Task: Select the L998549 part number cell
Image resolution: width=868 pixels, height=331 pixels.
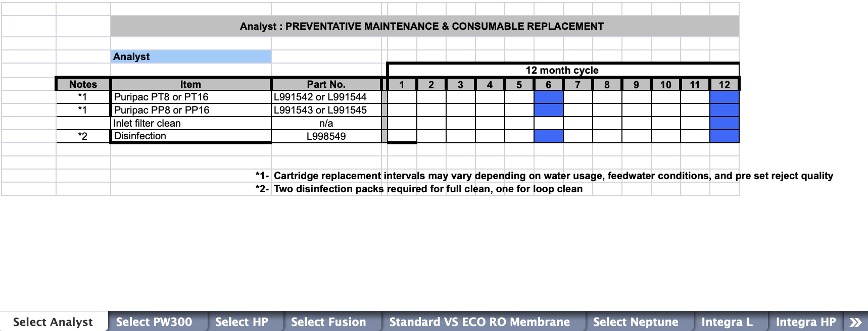Action: [x=326, y=136]
